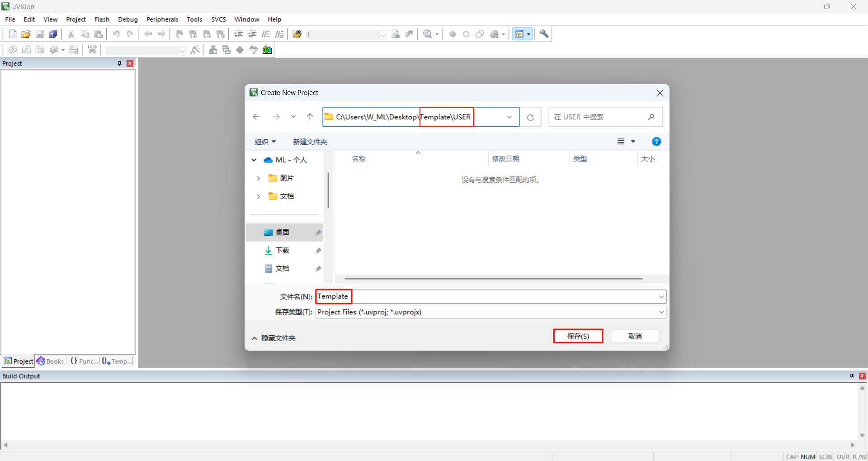Click the Translate current file icon
868x461 pixels.
click(13, 50)
